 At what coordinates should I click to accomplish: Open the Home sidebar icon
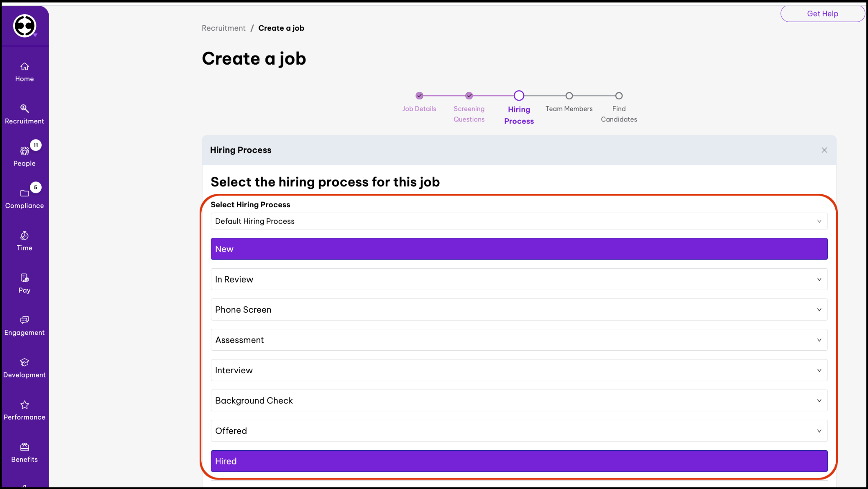(25, 67)
